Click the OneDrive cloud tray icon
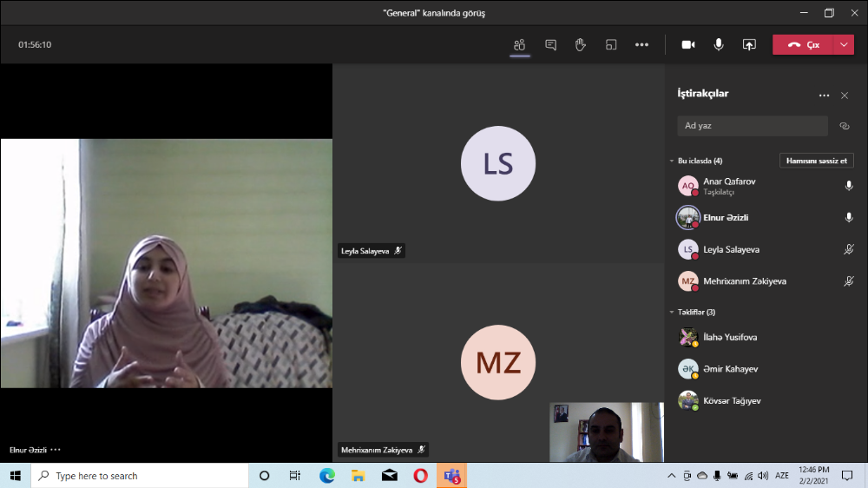 pyautogui.click(x=702, y=476)
